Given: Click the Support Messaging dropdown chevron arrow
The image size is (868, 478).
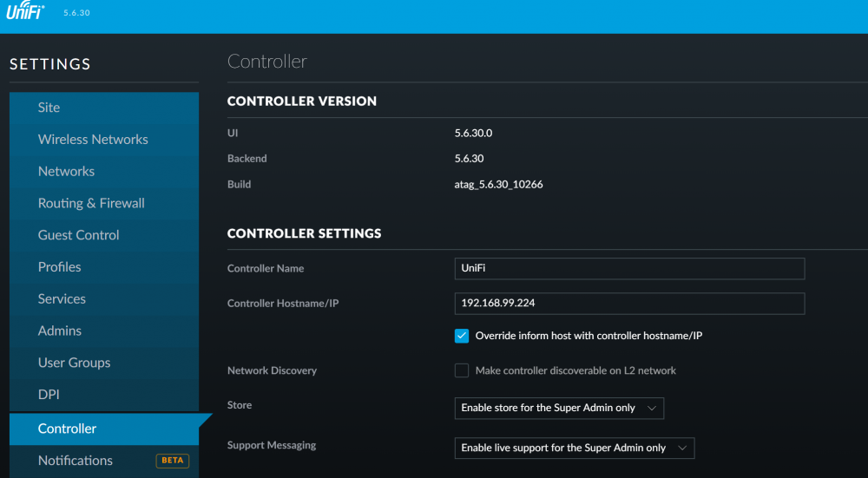Looking at the screenshot, I should point(682,449).
